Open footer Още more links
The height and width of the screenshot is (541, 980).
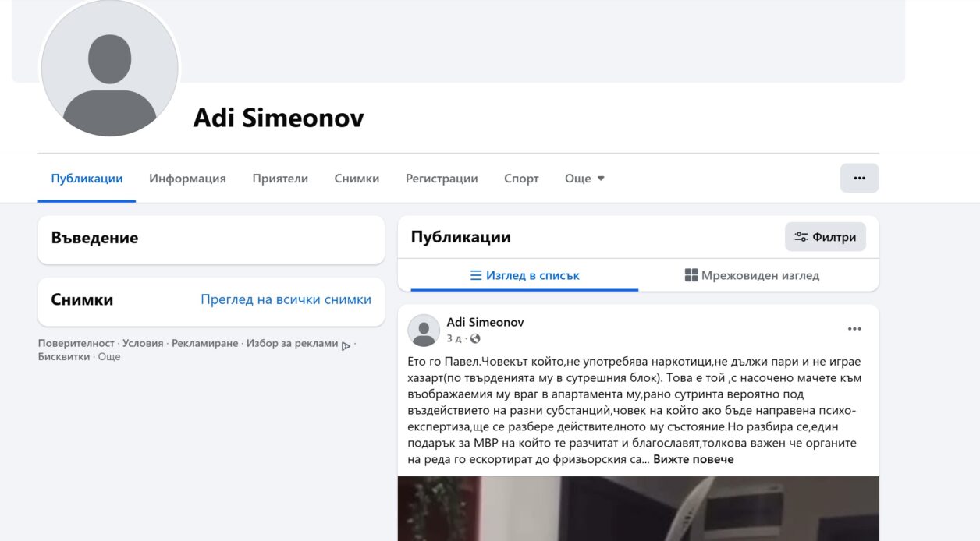pyautogui.click(x=109, y=357)
